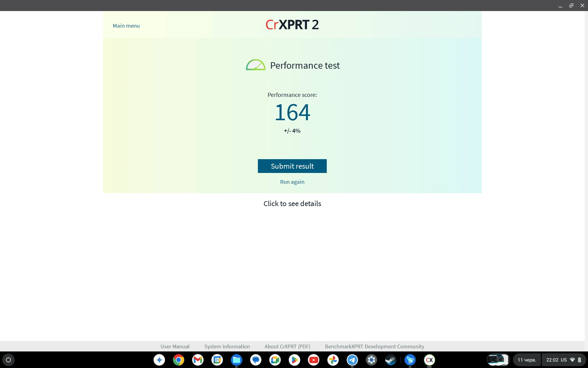588x368 pixels.
Task: Launch Google Chrome from the shelf
Action: tap(179, 360)
